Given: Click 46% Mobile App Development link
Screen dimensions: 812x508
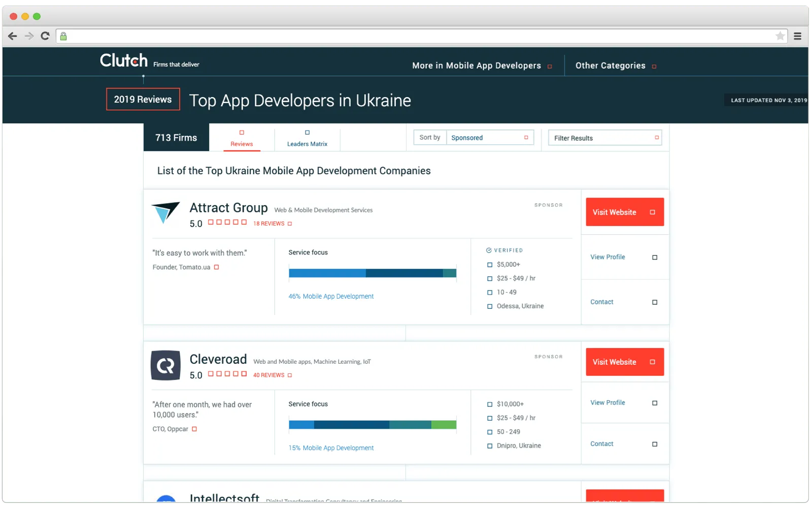Looking at the screenshot, I should point(331,297).
